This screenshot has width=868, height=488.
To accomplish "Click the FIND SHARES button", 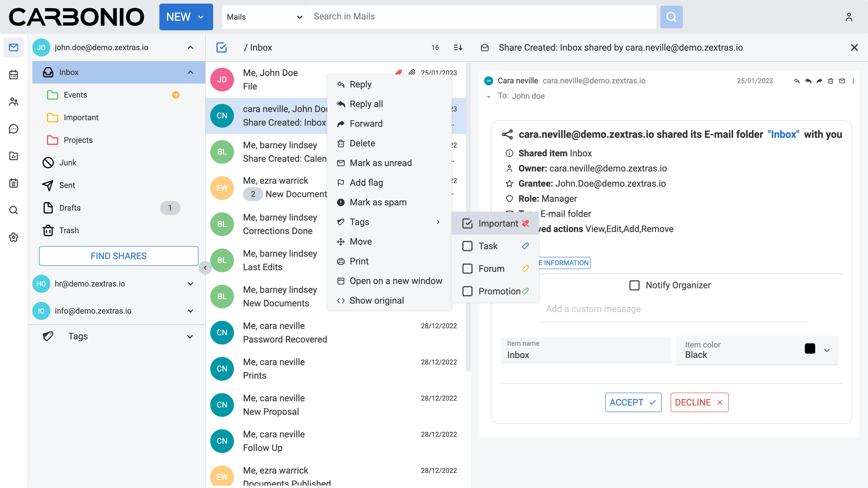I will point(119,256).
